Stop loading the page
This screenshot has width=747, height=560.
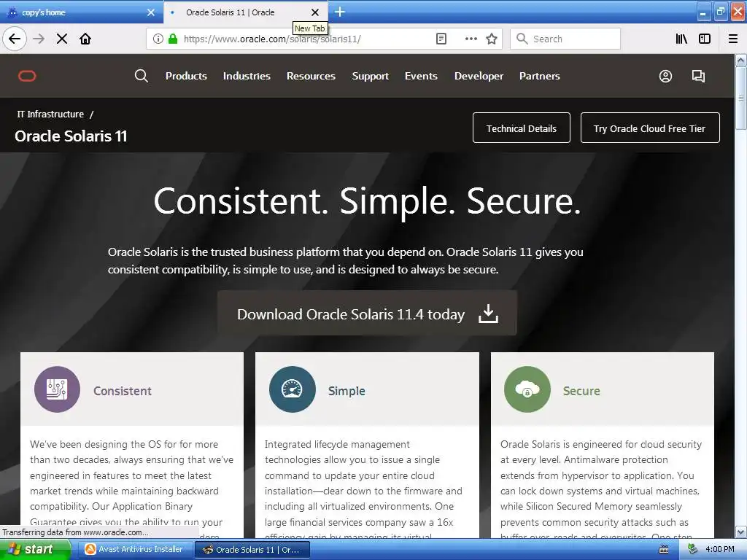62,39
